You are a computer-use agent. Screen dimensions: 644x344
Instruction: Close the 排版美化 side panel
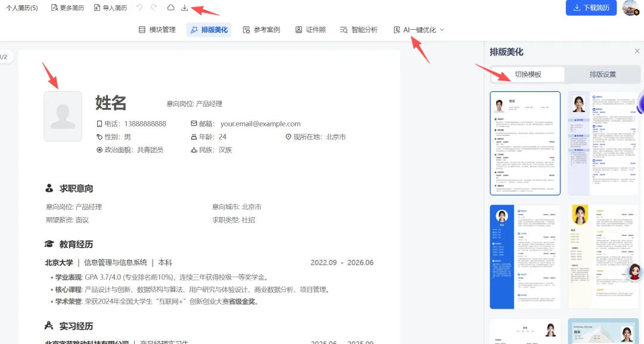click(637, 51)
